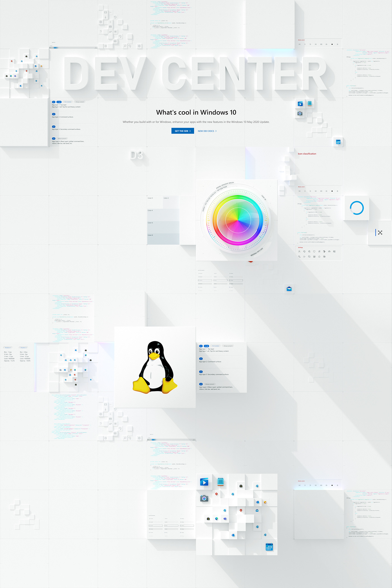Select the shield icon in the Settings panel

pyautogui.click(x=314, y=252)
